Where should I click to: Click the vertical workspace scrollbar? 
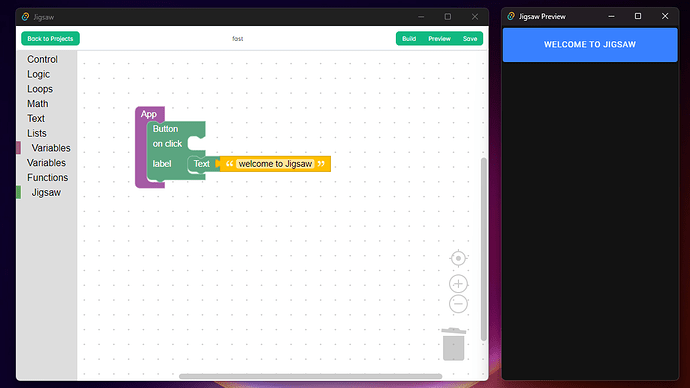point(484,249)
